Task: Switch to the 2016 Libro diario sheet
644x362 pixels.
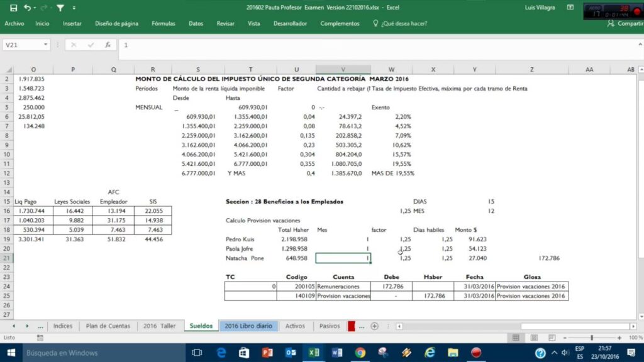Action: pos(248,326)
